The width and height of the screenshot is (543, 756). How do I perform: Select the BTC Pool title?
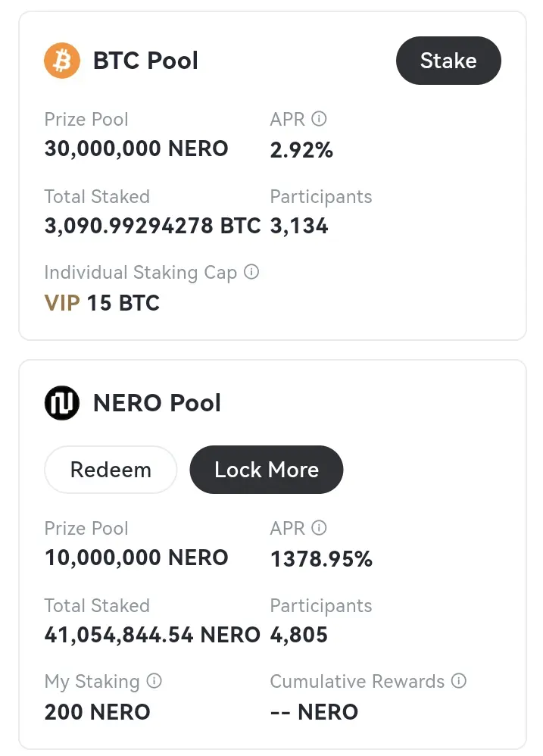pyautogui.click(x=145, y=61)
